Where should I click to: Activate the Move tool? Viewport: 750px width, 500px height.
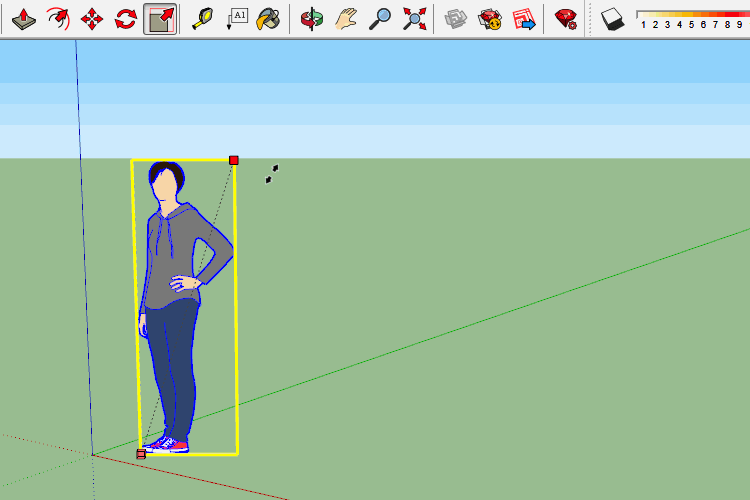coord(92,18)
